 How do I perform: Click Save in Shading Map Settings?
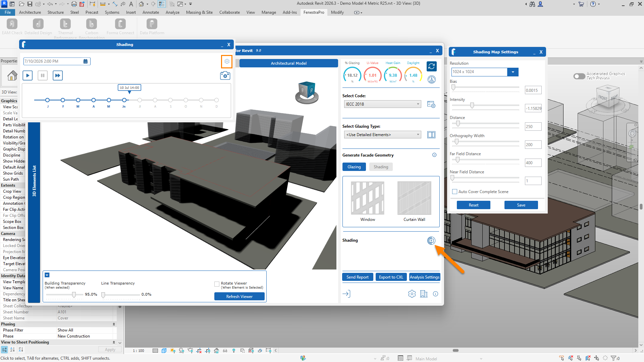521,205
